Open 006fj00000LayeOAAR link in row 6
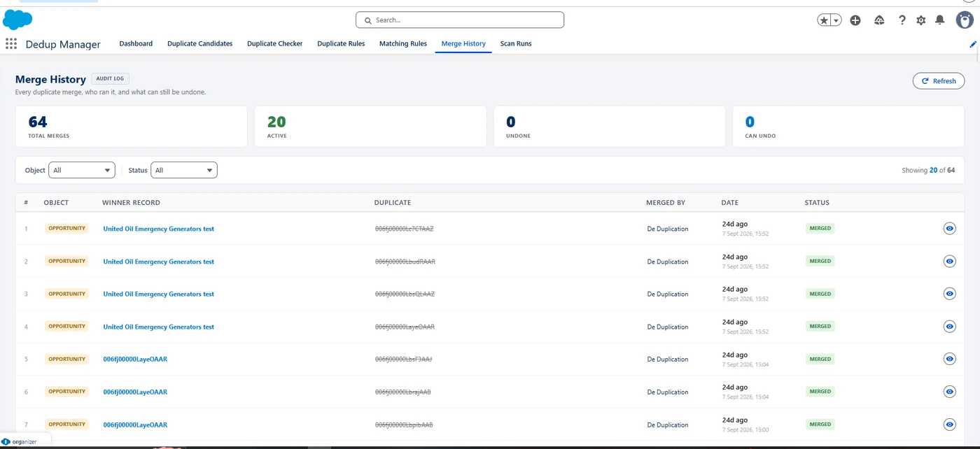 pyautogui.click(x=135, y=392)
